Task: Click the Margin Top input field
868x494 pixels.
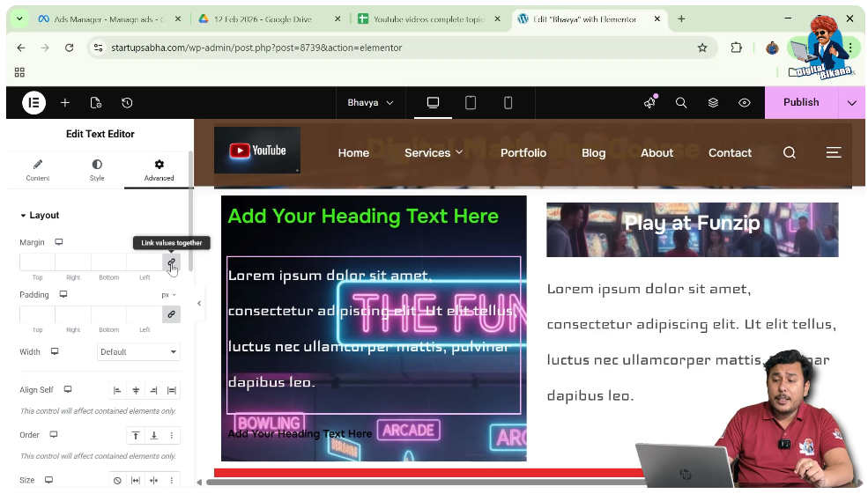Action: coord(37,262)
